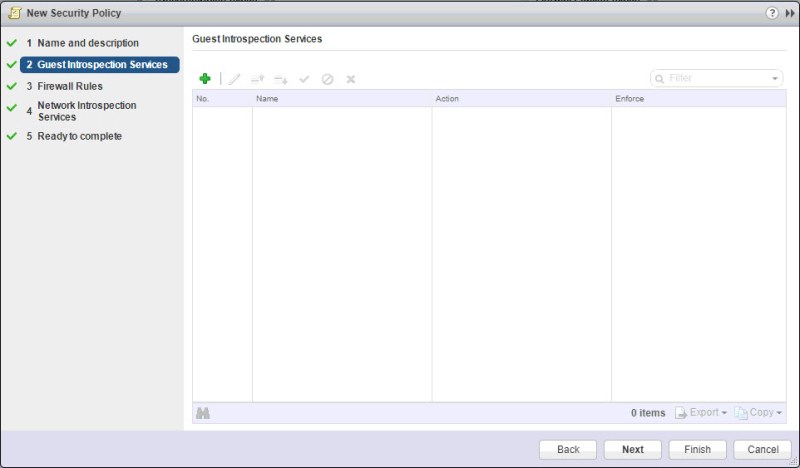Open the Export dropdown
Screen dimensions: 800x468
tap(702, 413)
